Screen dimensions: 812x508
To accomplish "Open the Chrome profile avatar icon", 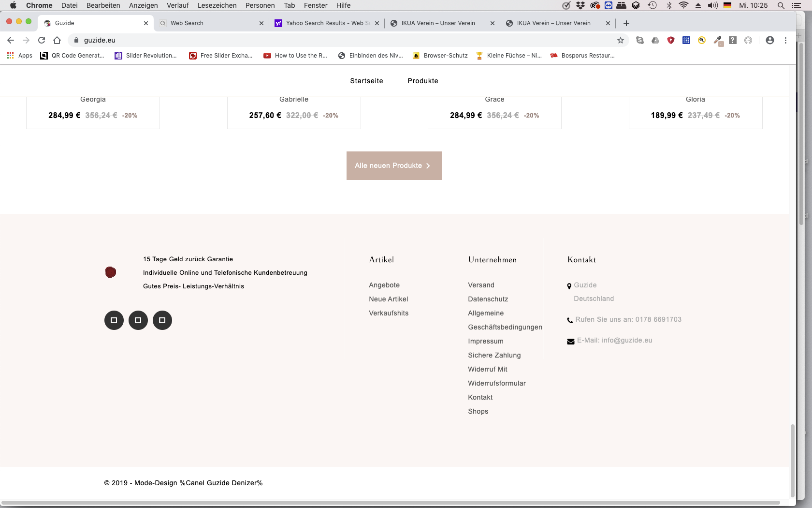I will click(770, 40).
